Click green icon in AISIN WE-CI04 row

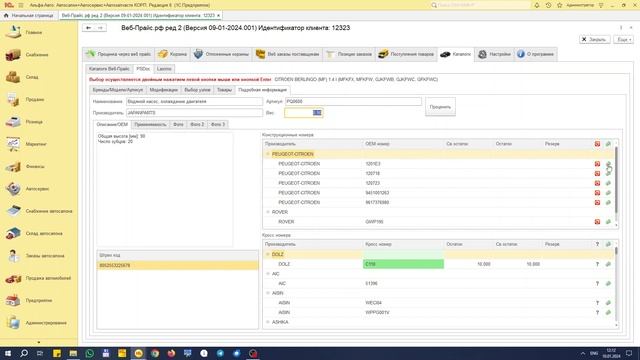tap(608, 303)
